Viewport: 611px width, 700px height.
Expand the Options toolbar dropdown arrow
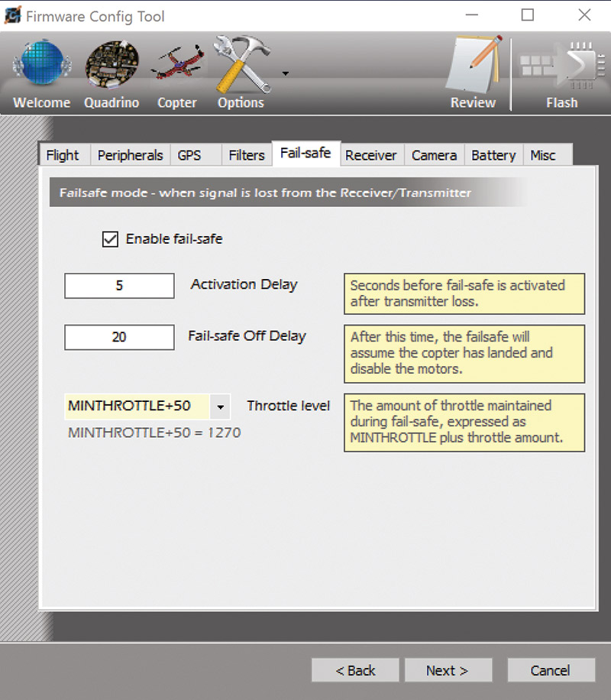tap(285, 73)
